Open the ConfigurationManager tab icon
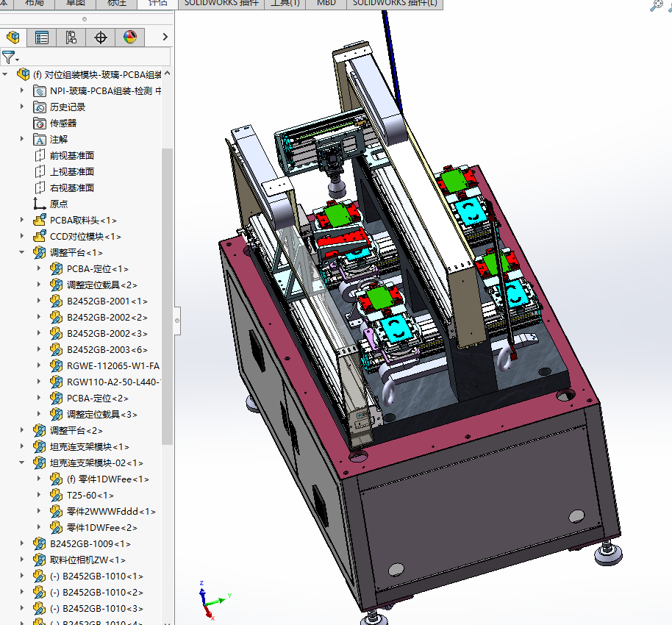The height and width of the screenshot is (625, 672). tap(71, 37)
